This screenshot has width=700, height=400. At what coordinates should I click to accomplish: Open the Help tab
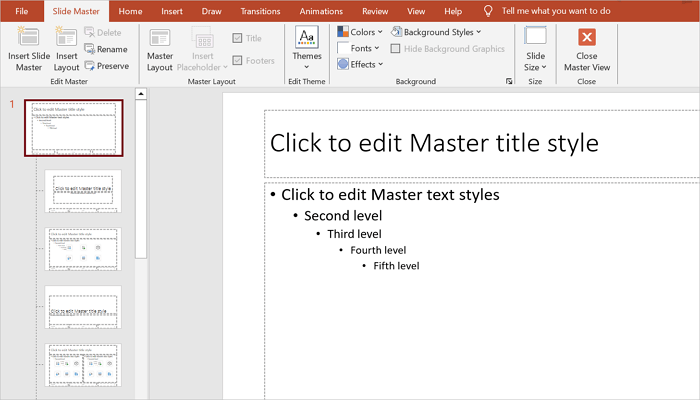453,11
